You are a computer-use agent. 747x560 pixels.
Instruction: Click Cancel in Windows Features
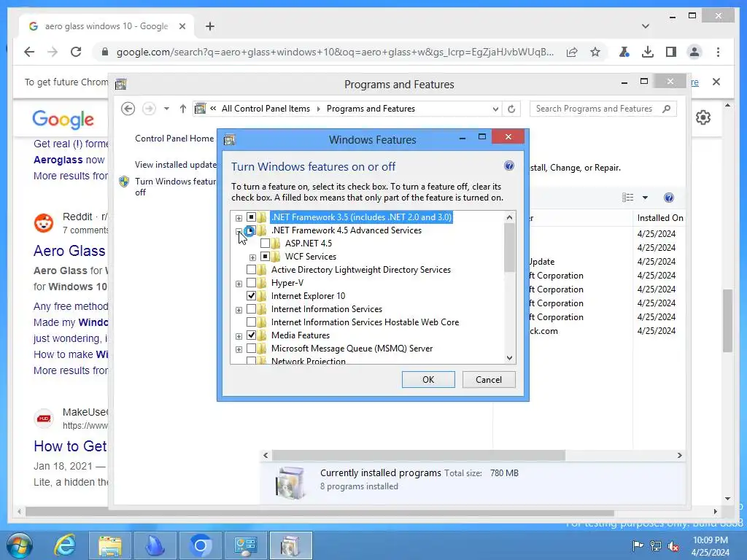[489, 379]
